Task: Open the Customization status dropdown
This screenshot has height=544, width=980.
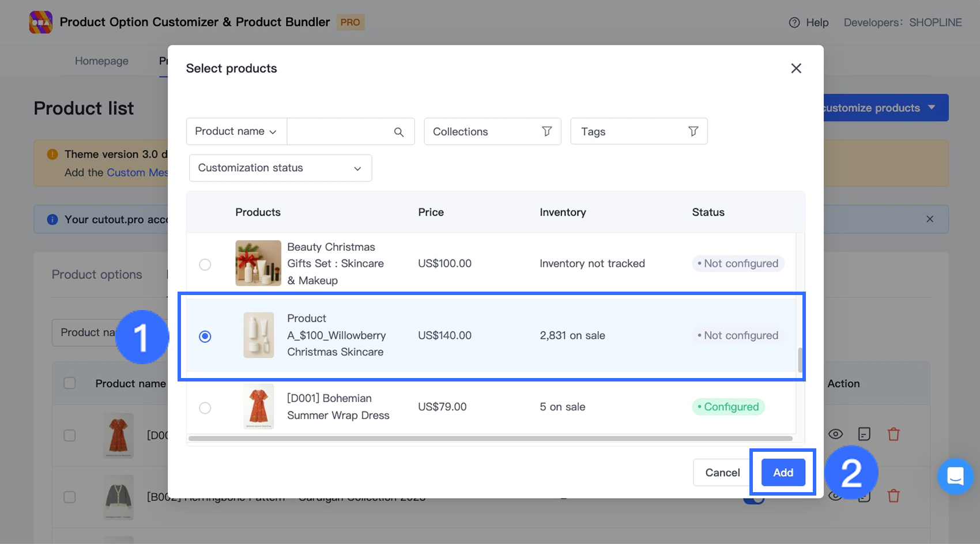Action: pos(280,168)
